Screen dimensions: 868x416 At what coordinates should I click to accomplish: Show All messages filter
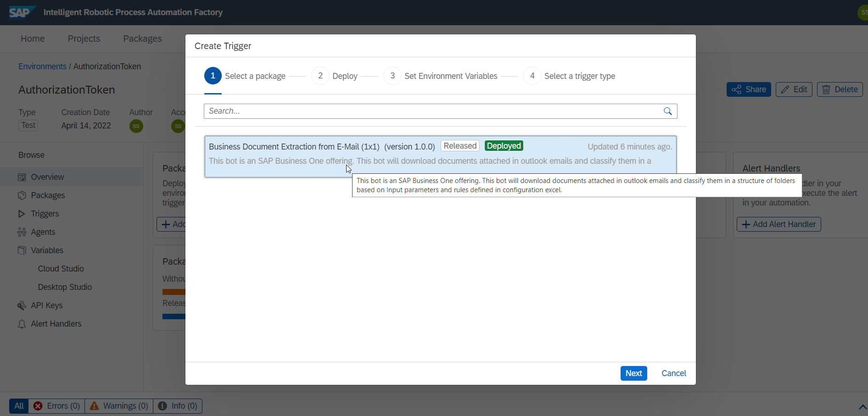coord(19,406)
